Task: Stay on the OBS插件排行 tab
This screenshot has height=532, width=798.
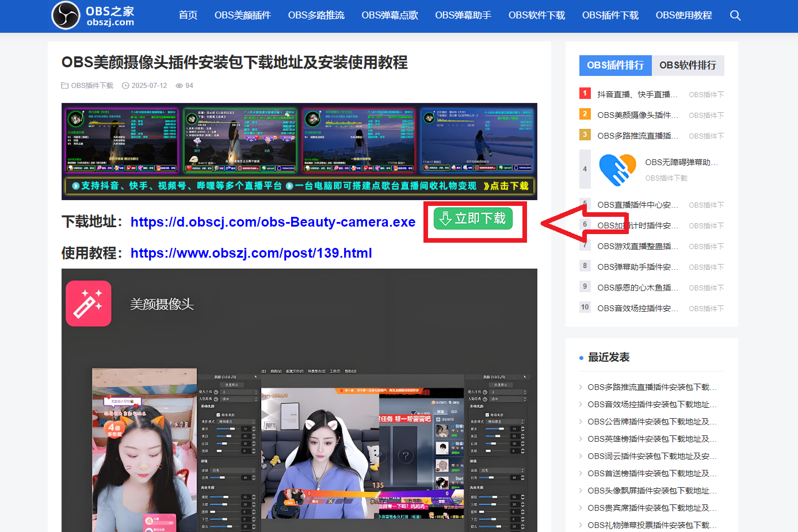Action: [615, 66]
